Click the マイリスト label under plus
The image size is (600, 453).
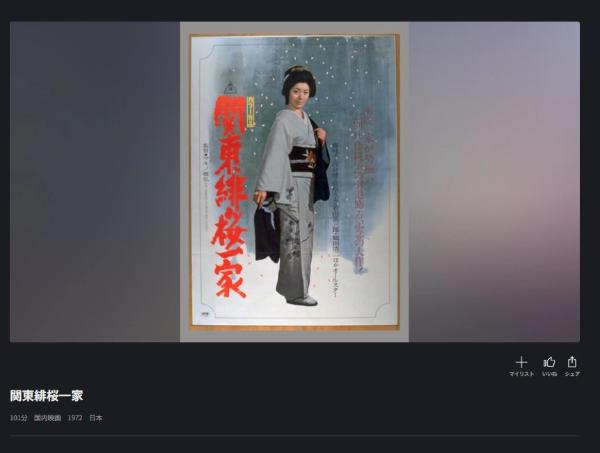[521, 374]
